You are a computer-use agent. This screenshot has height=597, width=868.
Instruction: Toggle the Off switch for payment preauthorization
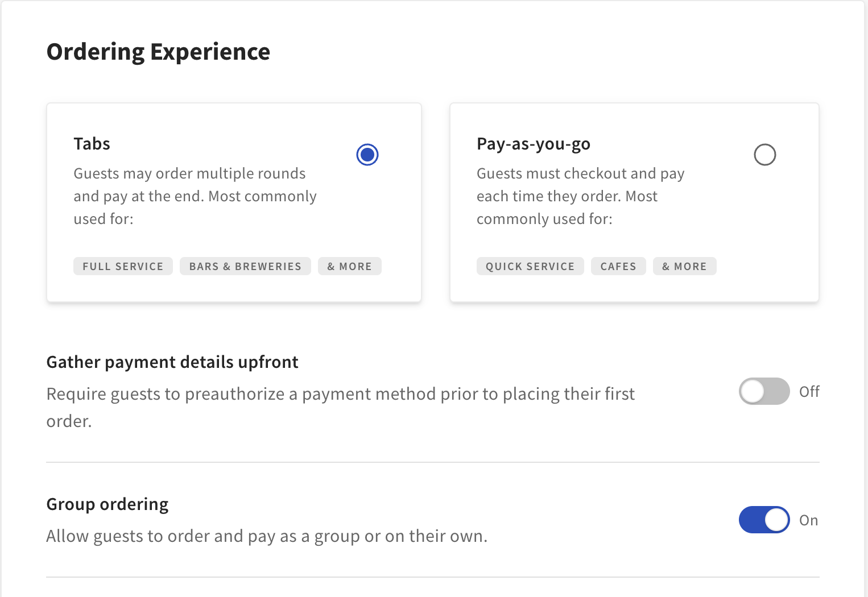[764, 391]
